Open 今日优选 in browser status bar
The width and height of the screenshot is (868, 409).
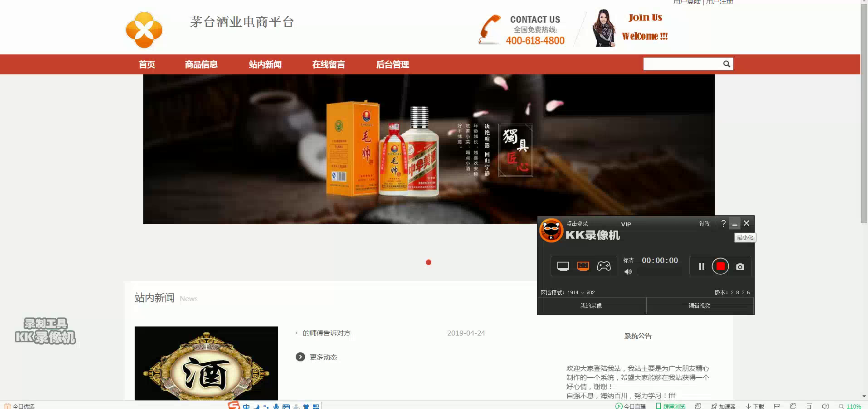point(19,406)
